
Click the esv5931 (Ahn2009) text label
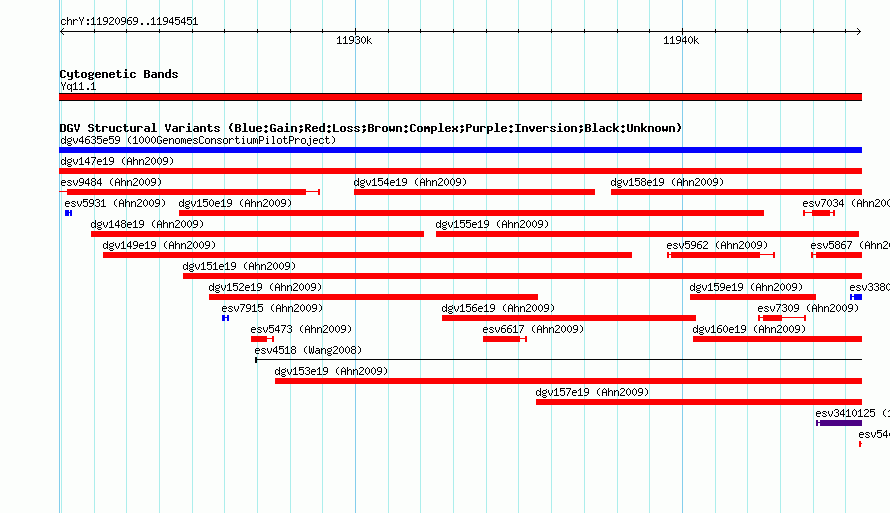(115, 203)
